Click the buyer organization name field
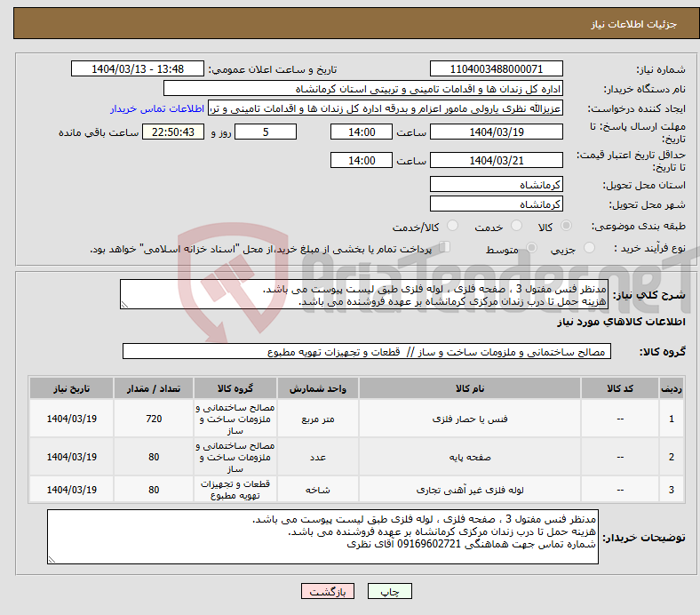Viewport: 700px width, 615px height. point(363,89)
